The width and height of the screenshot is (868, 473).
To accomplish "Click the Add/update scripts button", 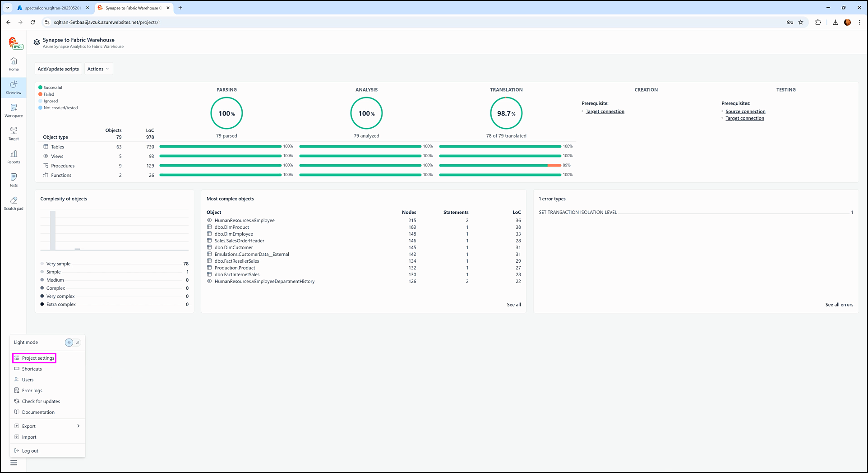I will [58, 69].
